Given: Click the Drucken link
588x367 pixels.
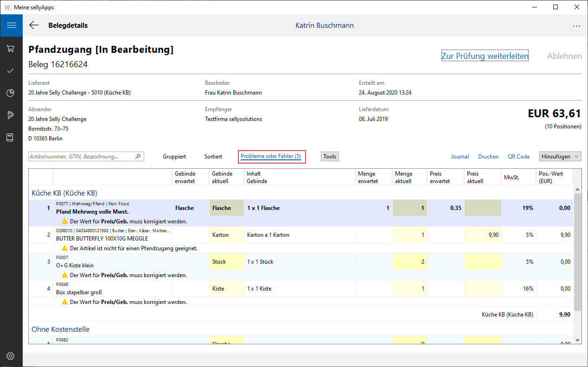Looking at the screenshot, I should [488, 157].
